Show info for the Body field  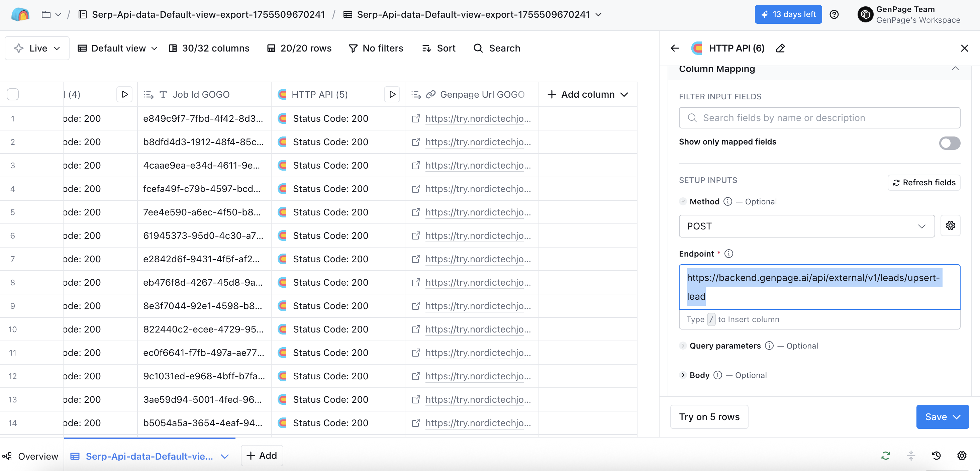click(x=717, y=375)
